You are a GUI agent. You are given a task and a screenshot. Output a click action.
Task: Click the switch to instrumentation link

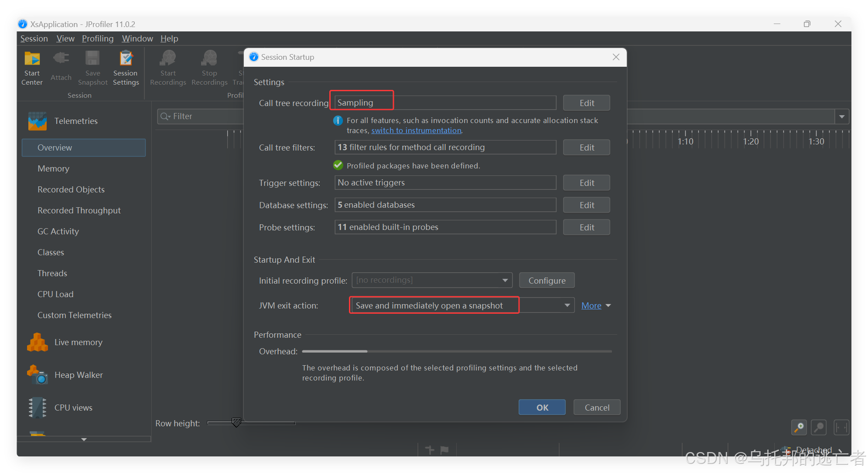[x=416, y=130]
